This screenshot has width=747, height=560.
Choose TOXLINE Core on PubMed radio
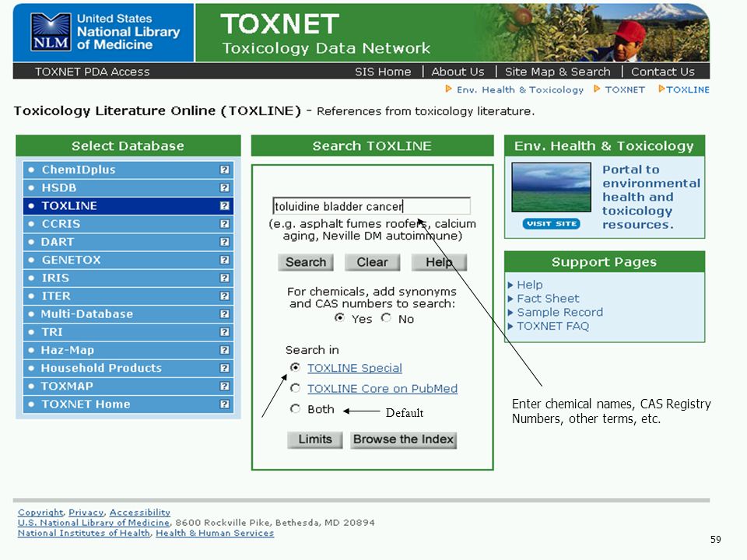click(296, 388)
